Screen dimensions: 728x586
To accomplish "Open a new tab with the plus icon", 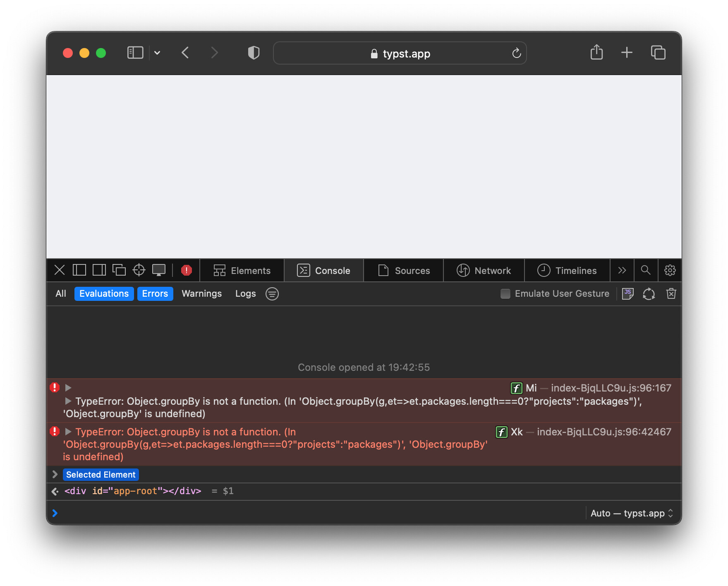I will [627, 53].
